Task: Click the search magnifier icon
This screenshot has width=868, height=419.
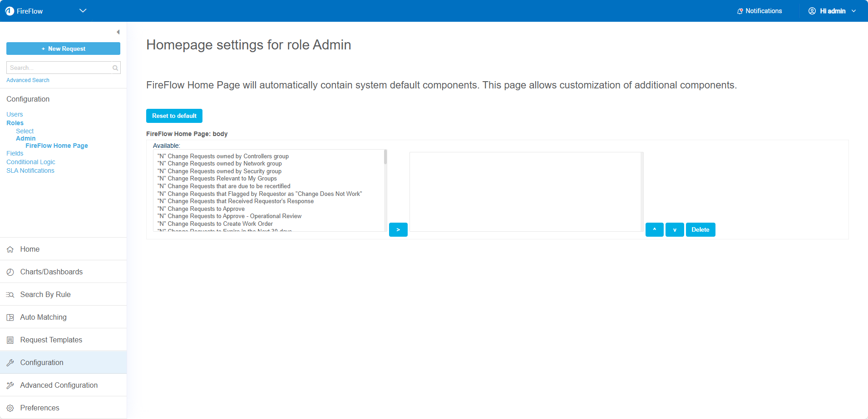Action: pyautogui.click(x=115, y=68)
